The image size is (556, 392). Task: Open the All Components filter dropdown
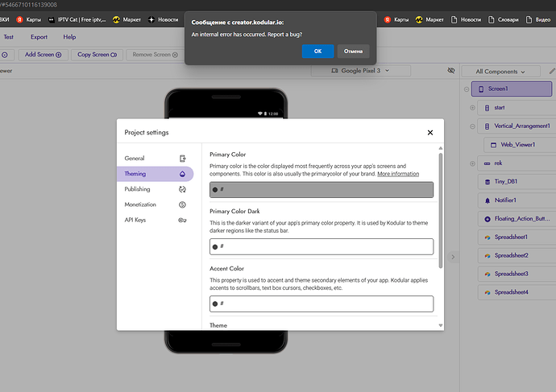[500, 72]
